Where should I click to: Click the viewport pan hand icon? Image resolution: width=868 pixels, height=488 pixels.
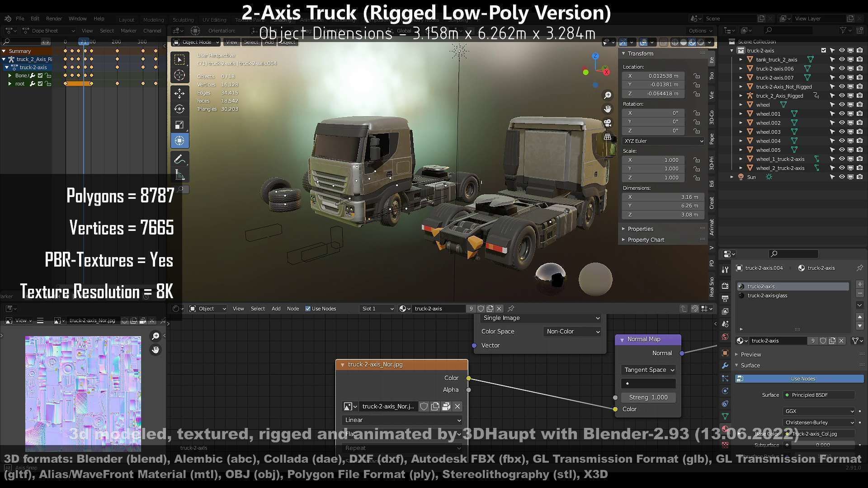tap(608, 109)
